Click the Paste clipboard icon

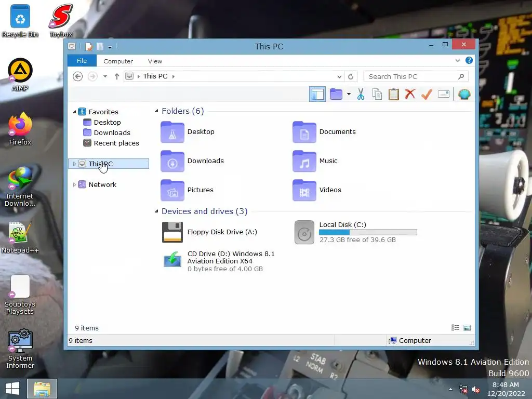(394, 95)
